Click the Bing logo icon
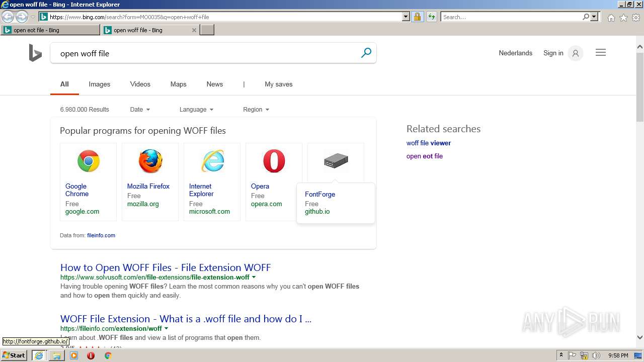The height and width of the screenshot is (362, 644). coord(35,53)
